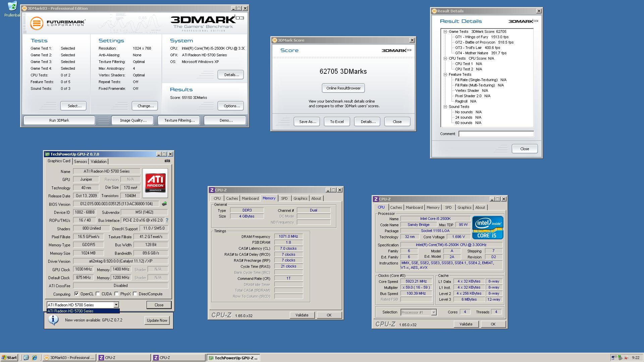Click Save As... in 3DMark Score window
This screenshot has height=362, width=644.
[x=307, y=122]
